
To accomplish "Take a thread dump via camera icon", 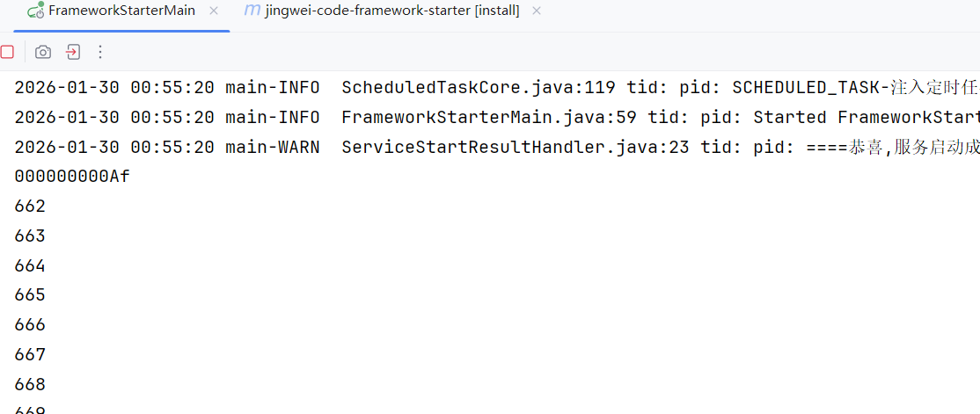I will [x=42, y=52].
